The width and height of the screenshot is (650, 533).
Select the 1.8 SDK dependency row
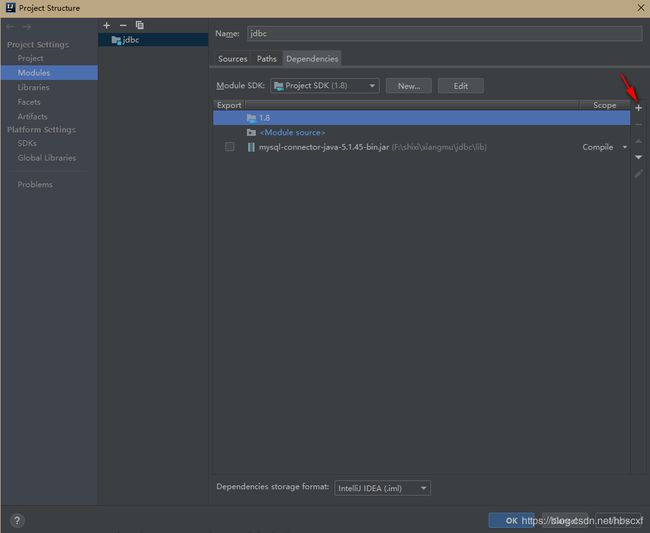pyautogui.click(x=422, y=118)
